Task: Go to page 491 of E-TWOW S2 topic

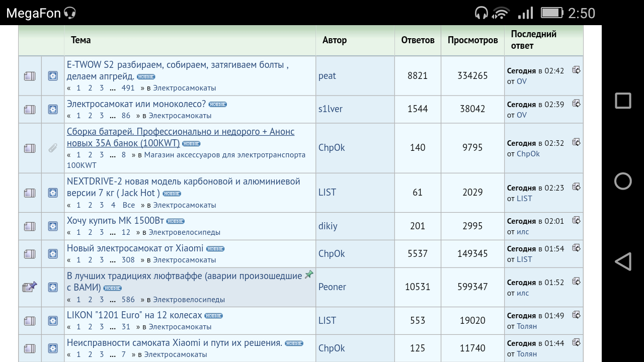Action: click(x=128, y=88)
